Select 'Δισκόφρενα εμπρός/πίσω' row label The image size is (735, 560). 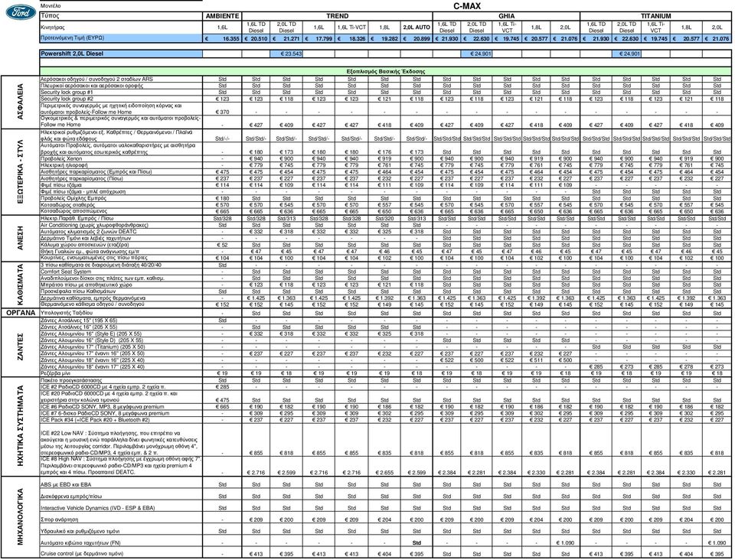tap(70, 497)
